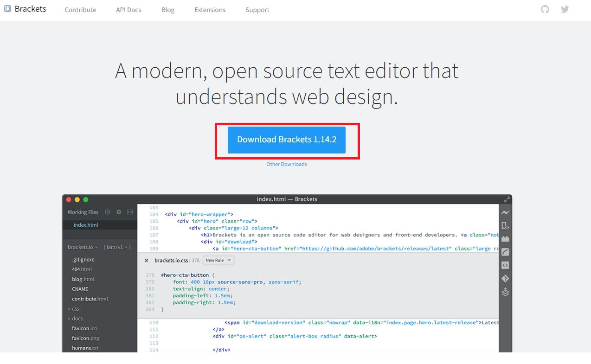Expand the docs folder
The width and height of the screenshot is (591, 364).
click(x=76, y=319)
